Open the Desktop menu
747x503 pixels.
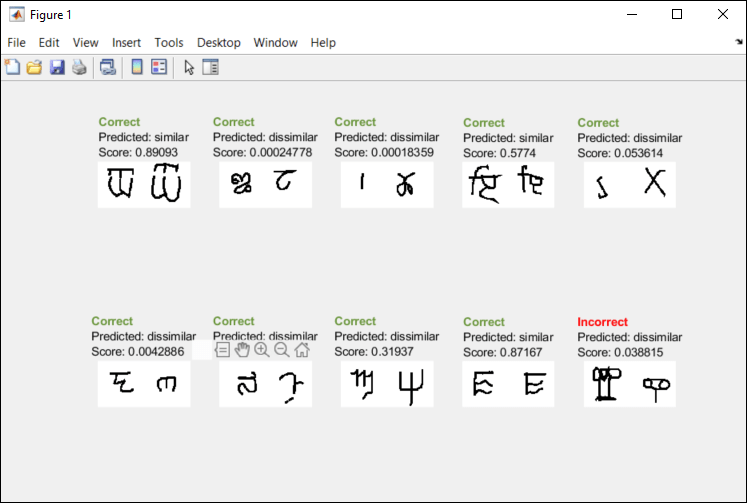pos(219,43)
